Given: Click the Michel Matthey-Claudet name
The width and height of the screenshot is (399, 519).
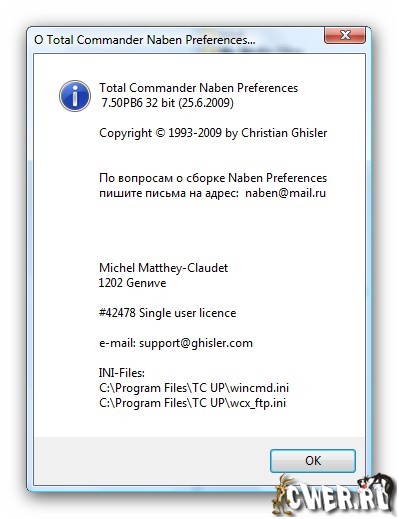Looking at the screenshot, I should click(x=163, y=268).
